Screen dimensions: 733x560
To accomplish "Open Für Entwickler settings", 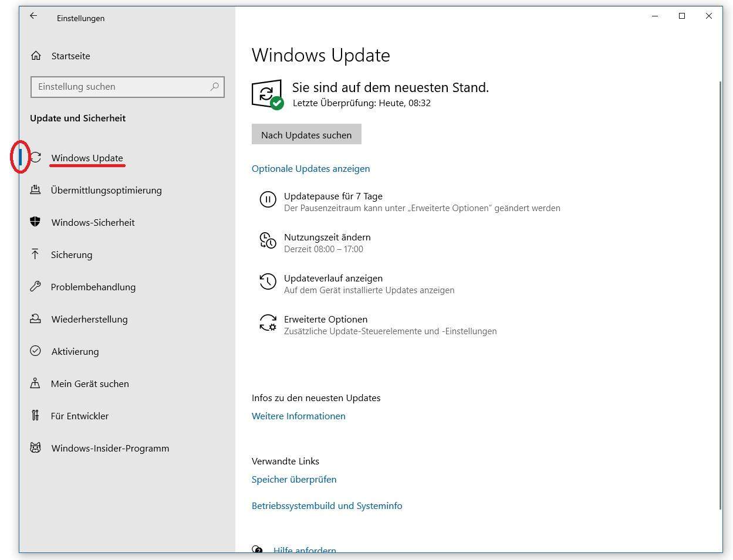I will (80, 416).
